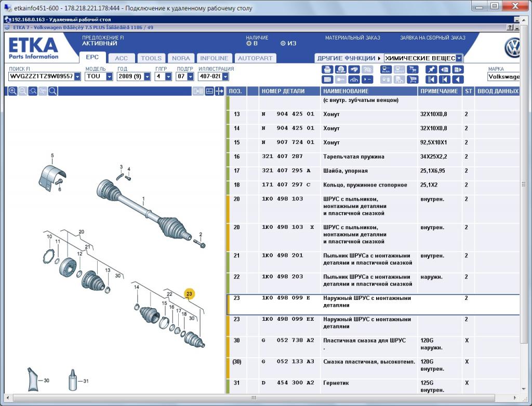Click the arrow-and-dash icon
532x406 pixels.
tap(367, 80)
